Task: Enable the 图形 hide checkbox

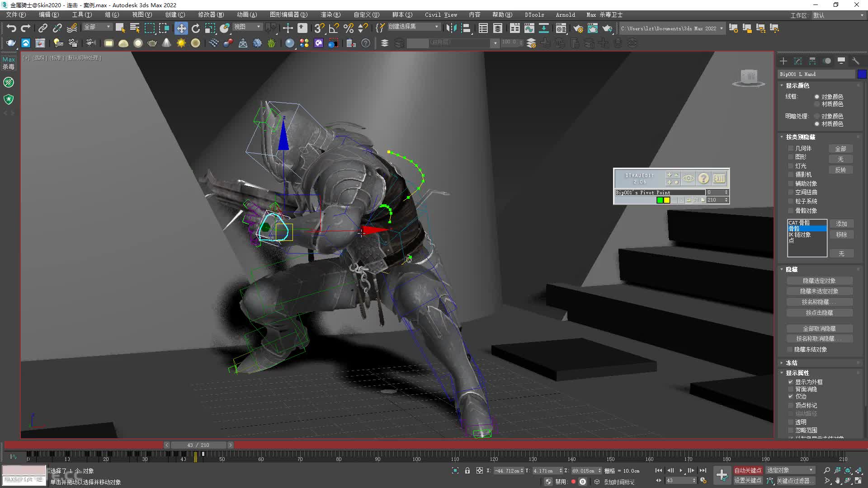Action: coord(791,157)
